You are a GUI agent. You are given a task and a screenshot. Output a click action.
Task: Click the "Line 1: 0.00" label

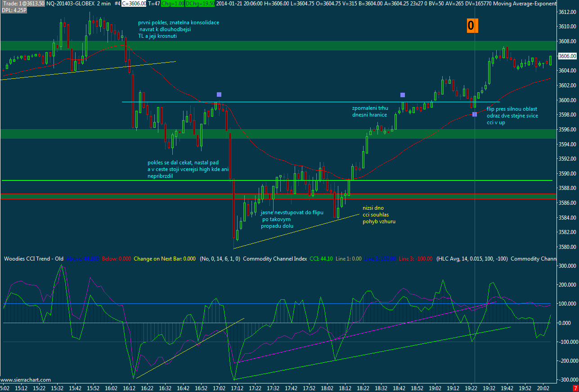pos(349,259)
